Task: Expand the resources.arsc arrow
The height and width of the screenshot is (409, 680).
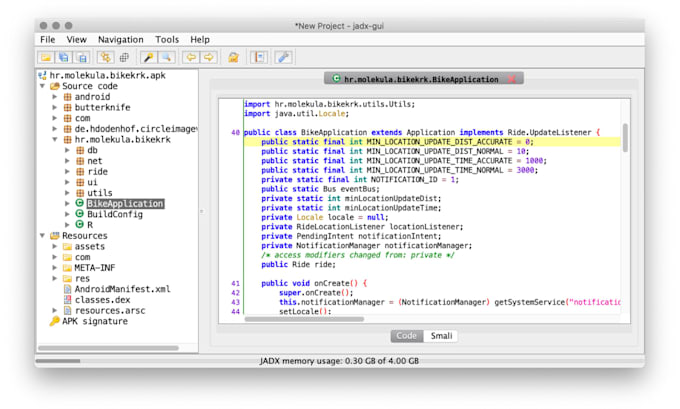Action: pyautogui.click(x=55, y=311)
